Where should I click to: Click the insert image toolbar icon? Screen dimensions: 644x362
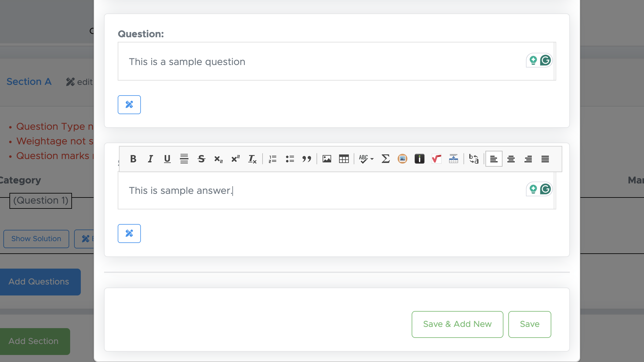point(327,159)
